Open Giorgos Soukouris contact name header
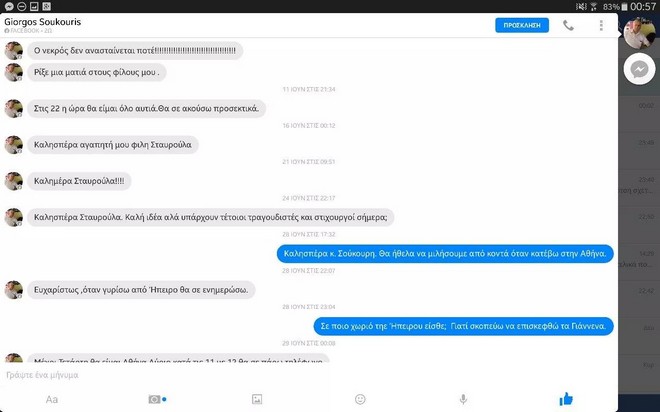660x412 pixels. tap(43, 22)
